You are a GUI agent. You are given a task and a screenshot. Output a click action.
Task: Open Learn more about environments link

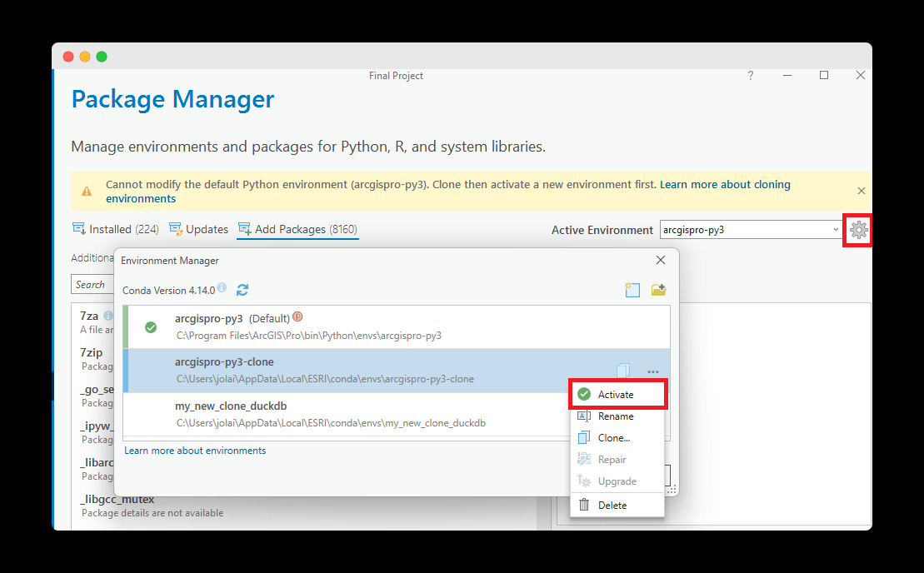tap(195, 451)
